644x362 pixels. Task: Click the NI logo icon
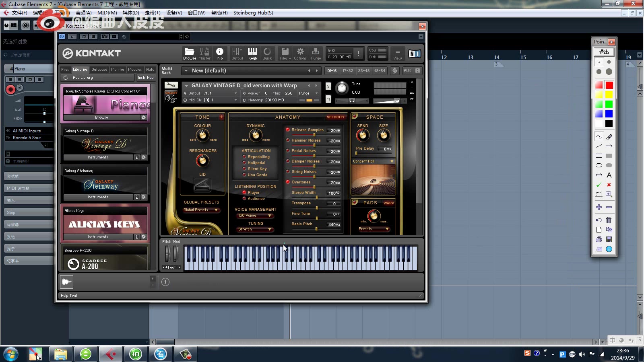point(415,53)
